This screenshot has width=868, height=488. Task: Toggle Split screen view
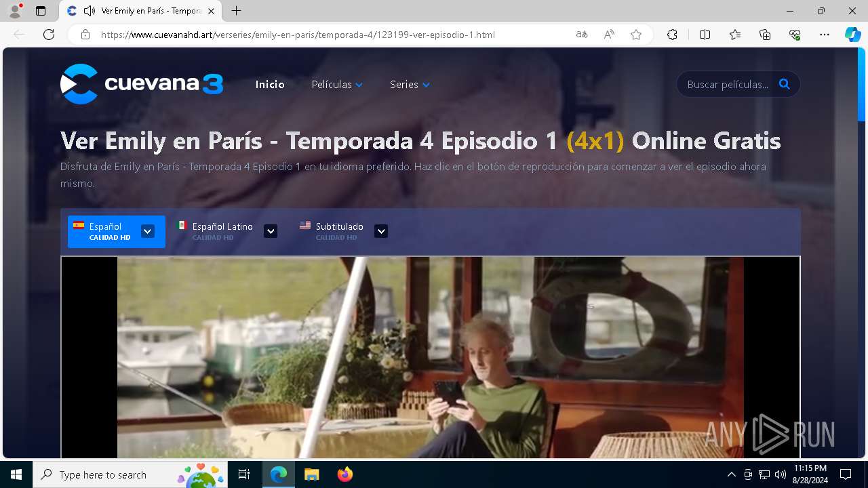tap(705, 35)
